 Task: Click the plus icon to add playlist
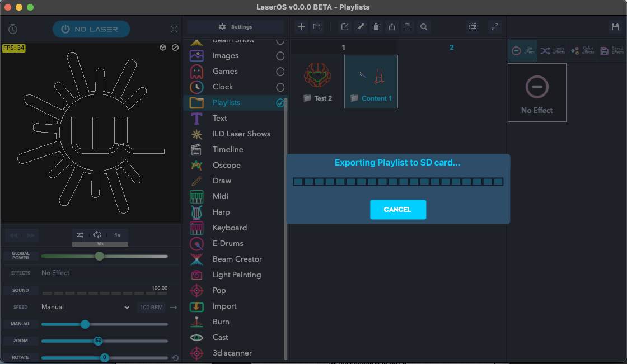[x=301, y=27]
